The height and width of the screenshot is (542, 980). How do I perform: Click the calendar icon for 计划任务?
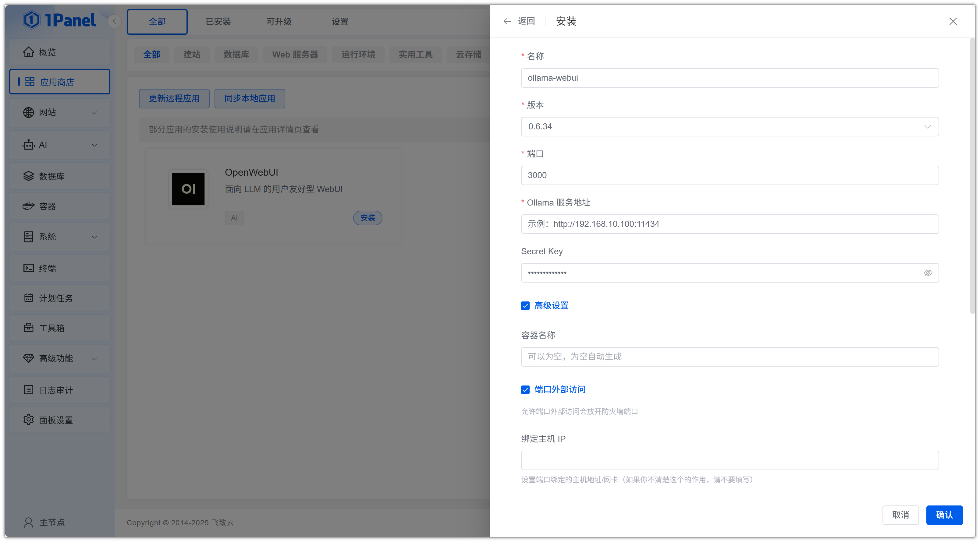[x=29, y=297]
